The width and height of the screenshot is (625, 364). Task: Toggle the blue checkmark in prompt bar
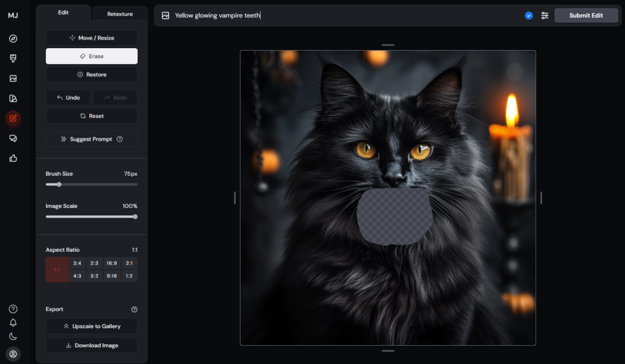(x=529, y=15)
